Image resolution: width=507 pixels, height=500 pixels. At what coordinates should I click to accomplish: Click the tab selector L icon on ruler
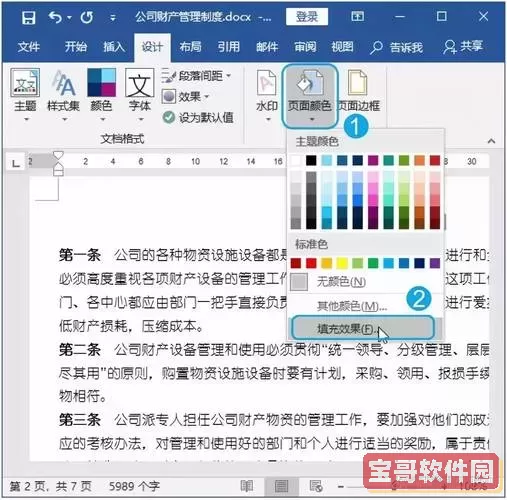[15, 163]
